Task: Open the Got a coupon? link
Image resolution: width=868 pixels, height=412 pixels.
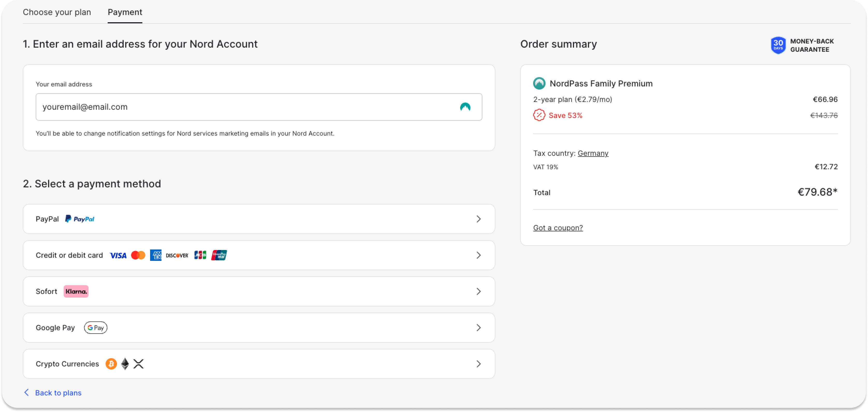Action: (x=558, y=228)
